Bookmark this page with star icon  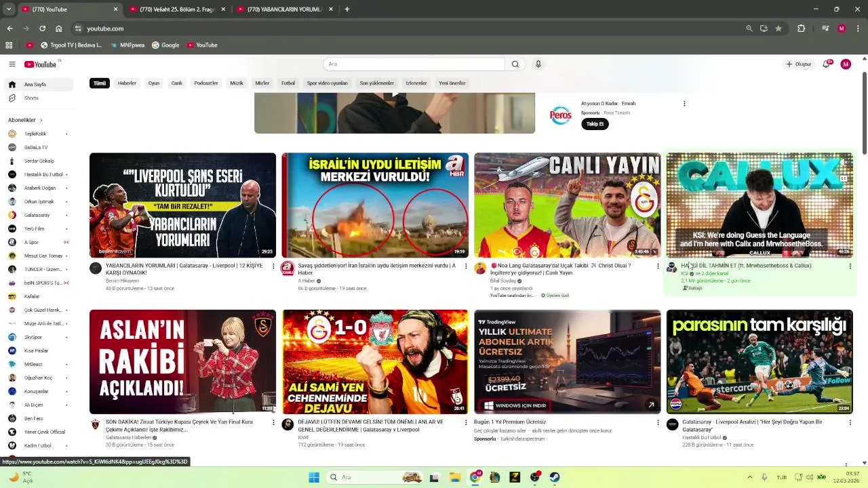tap(778, 28)
